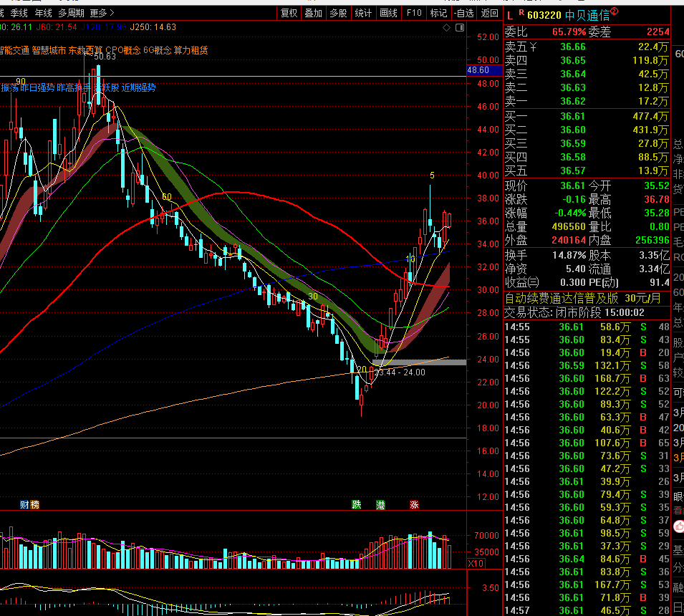Click the green 跌 event marker
Image resolution: width=684 pixels, height=616 pixels.
(357, 505)
